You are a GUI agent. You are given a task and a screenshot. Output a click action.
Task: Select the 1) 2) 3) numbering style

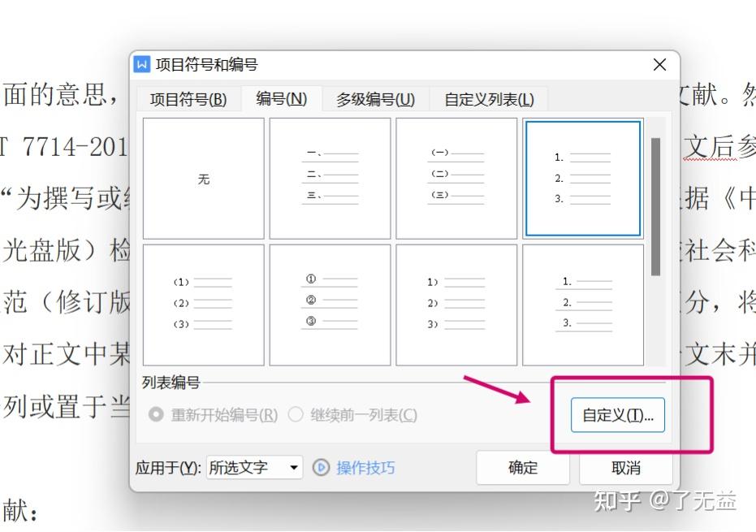tap(456, 305)
